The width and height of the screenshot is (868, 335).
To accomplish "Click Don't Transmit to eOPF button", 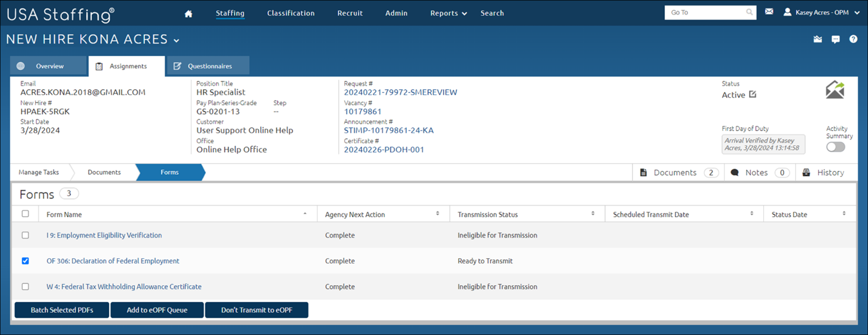I will coord(257,310).
